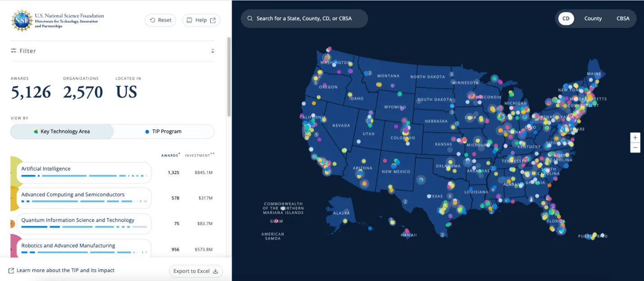Click the 956 awards value
Image resolution: width=644 pixels, height=281 pixels.
pyautogui.click(x=175, y=249)
